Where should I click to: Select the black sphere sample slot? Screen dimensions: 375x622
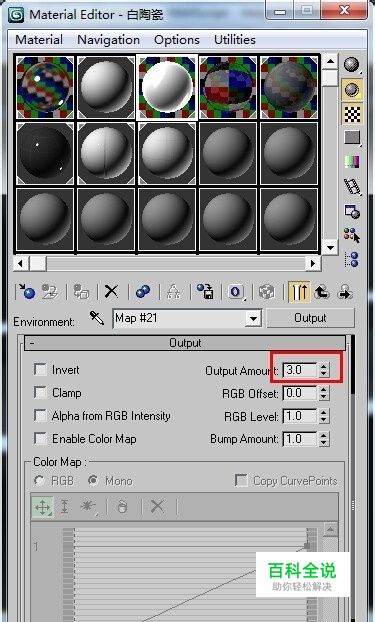(x=45, y=154)
